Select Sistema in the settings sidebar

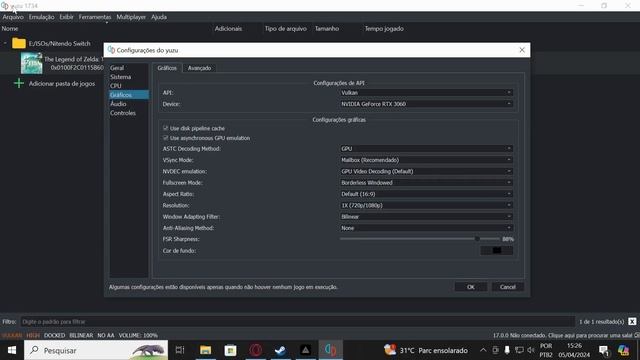[x=120, y=77]
